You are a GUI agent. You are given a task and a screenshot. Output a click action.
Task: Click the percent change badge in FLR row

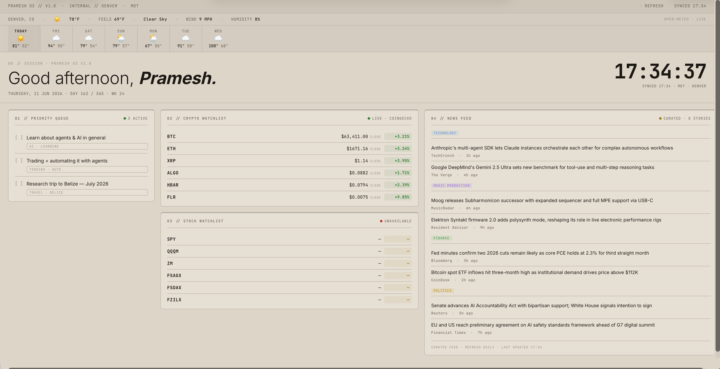(x=398, y=197)
